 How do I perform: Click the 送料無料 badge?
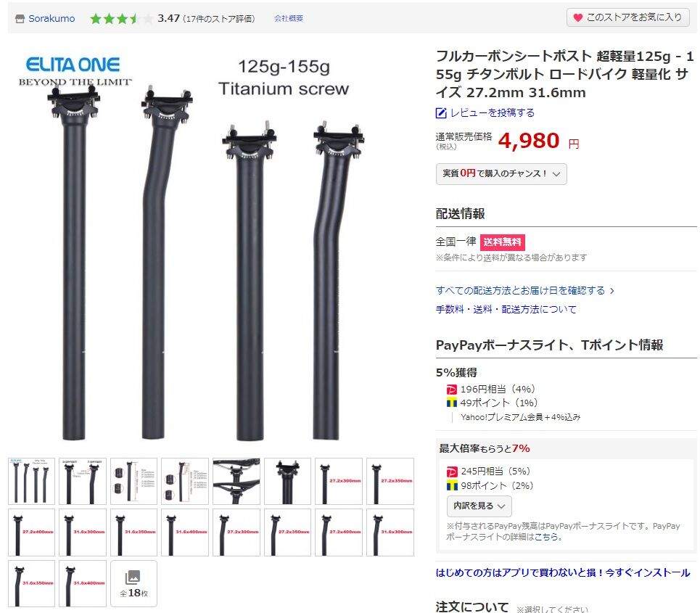pos(502,242)
